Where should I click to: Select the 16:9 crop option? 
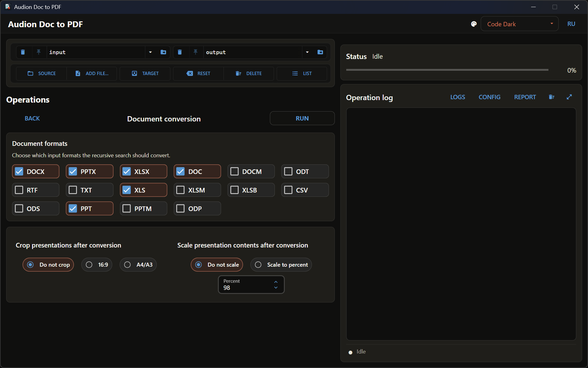pyautogui.click(x=97, y=265)
